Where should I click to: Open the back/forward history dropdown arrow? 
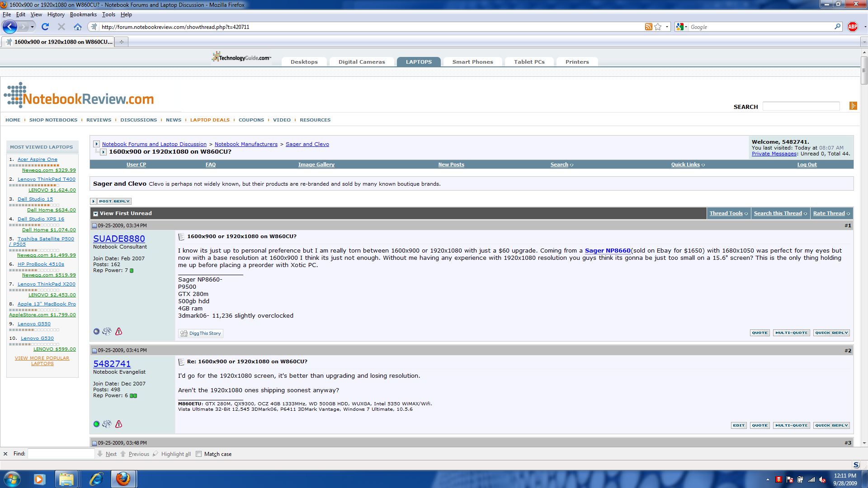32,27
